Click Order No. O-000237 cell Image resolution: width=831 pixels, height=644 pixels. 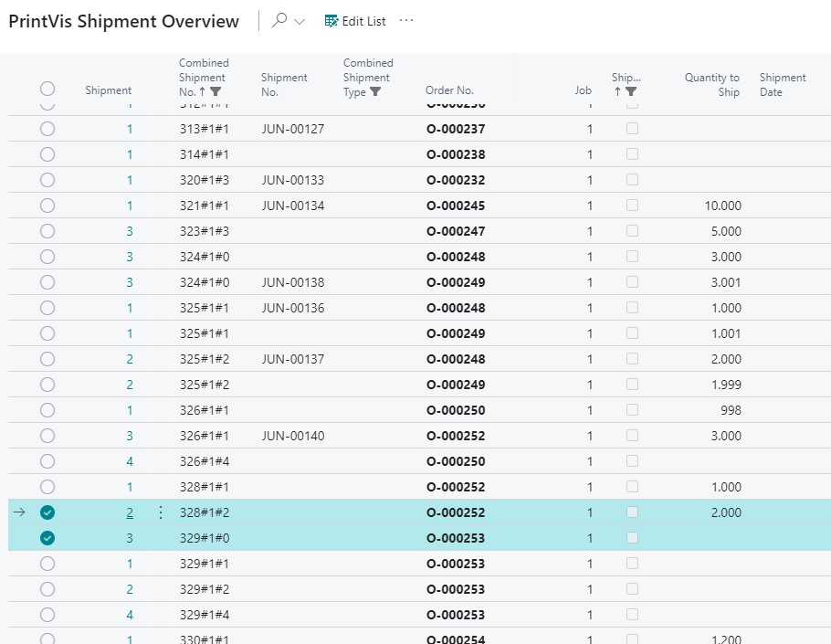(x=456, y=130)
